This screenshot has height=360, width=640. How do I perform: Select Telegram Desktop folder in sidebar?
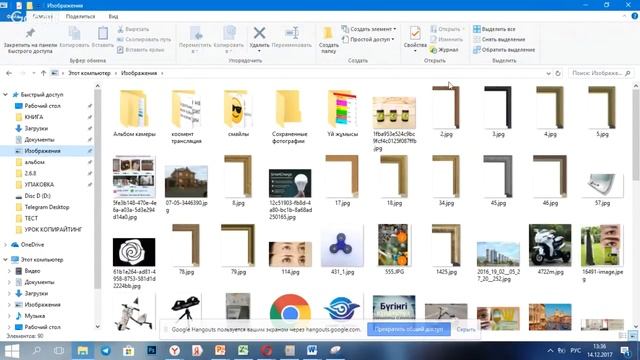coord(47,207)
